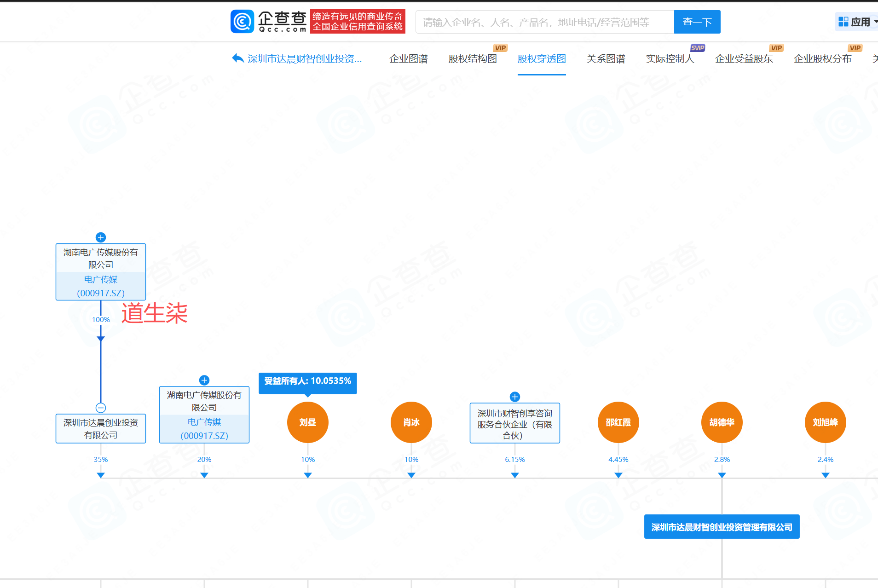Click the Qcc.com logo icon
Screen dimensions: 878x588
pyautogui.click(x=242, y=22)
